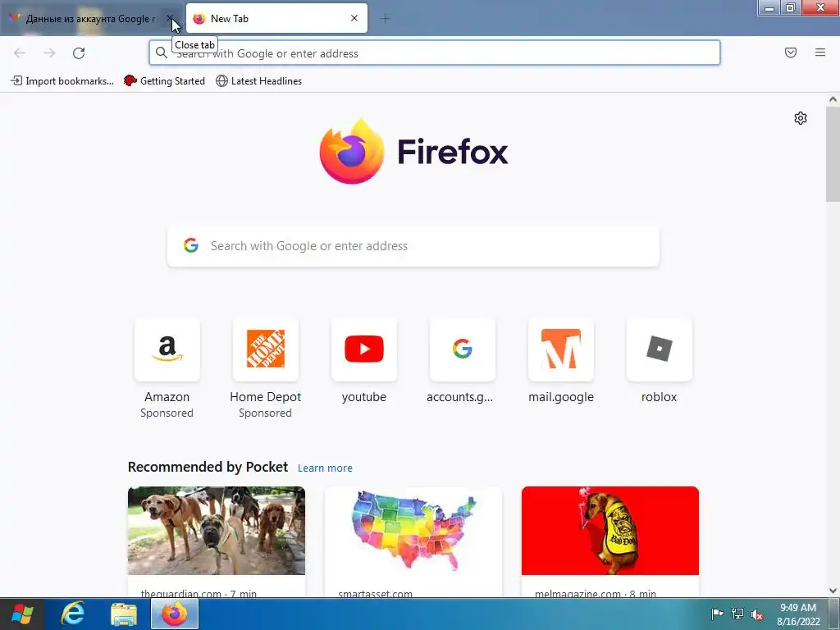Open the Firefox application menu
Viewport: 840px width, 630px height.
click(820, 52)
